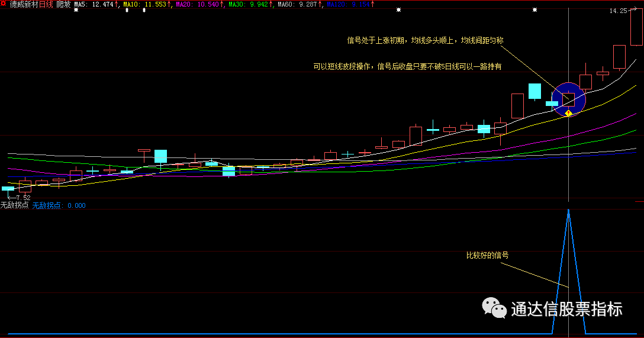Viewport: 644px width, 338px height.
Task: Select annotation 可以短线波段操作，信号后收盘只要不破5日线可以一路持有
Action: pos(407,66)
